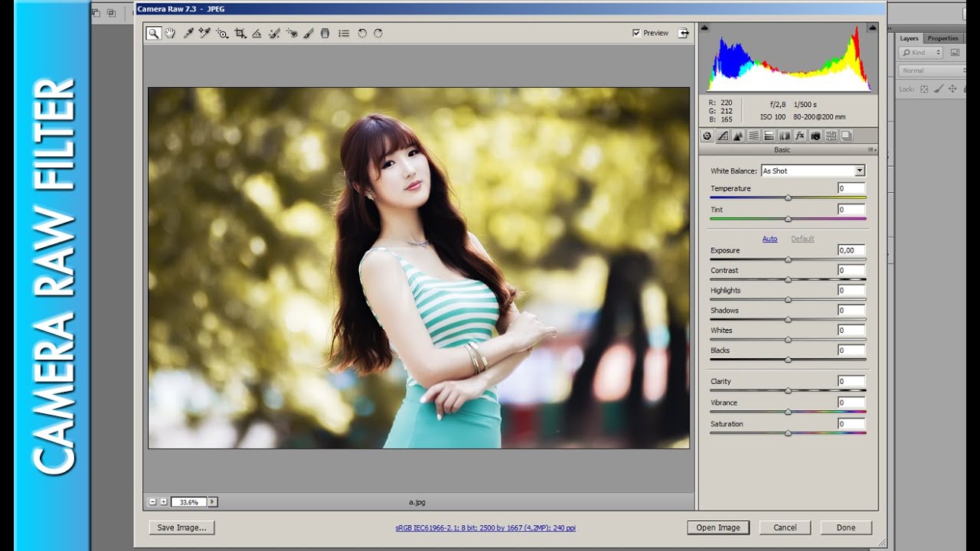Open the Effects fx panel tab
This screenshot has width=980, height=551.
(x=800, y=135)
